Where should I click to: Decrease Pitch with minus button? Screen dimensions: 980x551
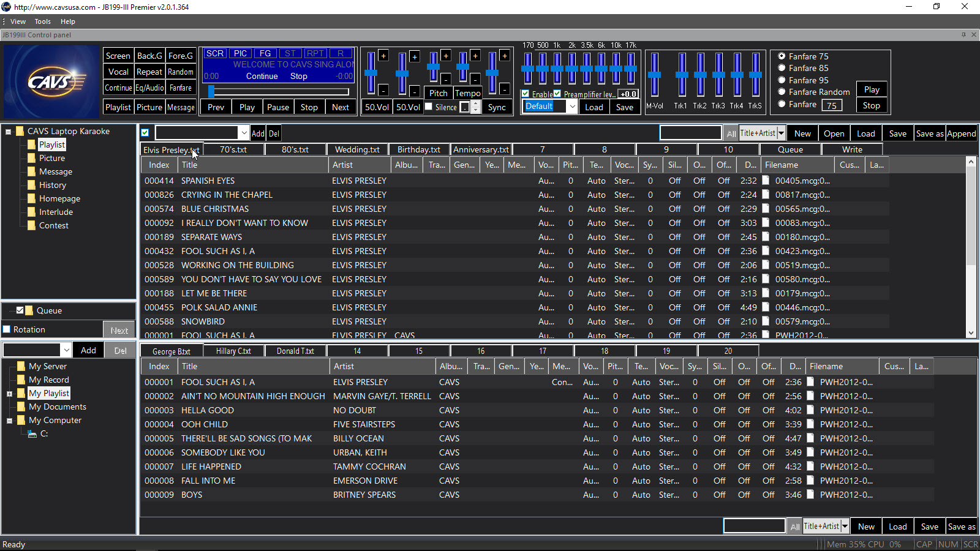point(446,79)
